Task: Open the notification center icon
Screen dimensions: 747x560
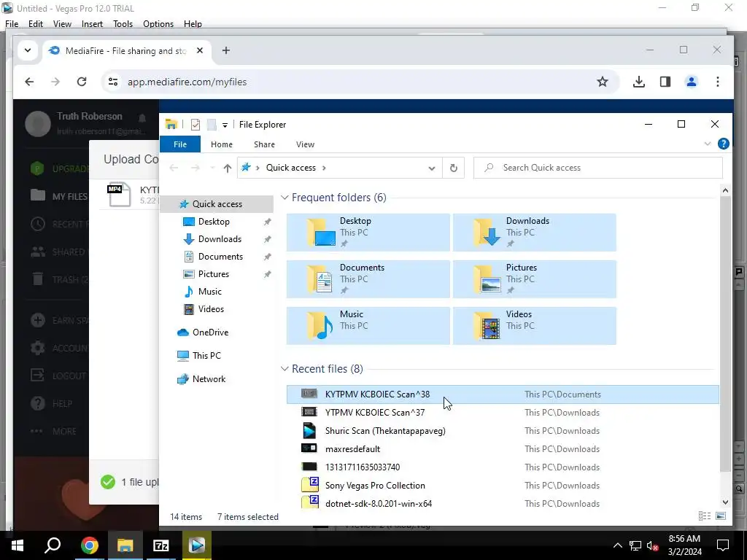Action: (x=723, y=545)
